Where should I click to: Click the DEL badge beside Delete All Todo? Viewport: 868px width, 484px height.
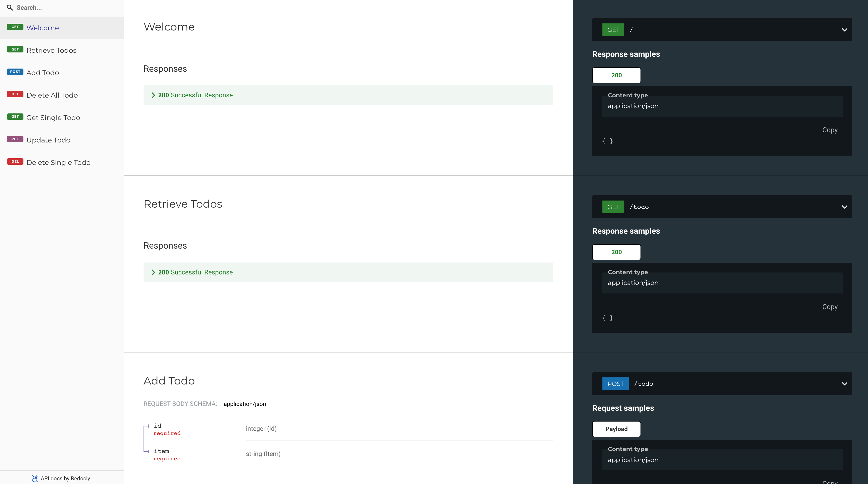(x=15, y=94)
